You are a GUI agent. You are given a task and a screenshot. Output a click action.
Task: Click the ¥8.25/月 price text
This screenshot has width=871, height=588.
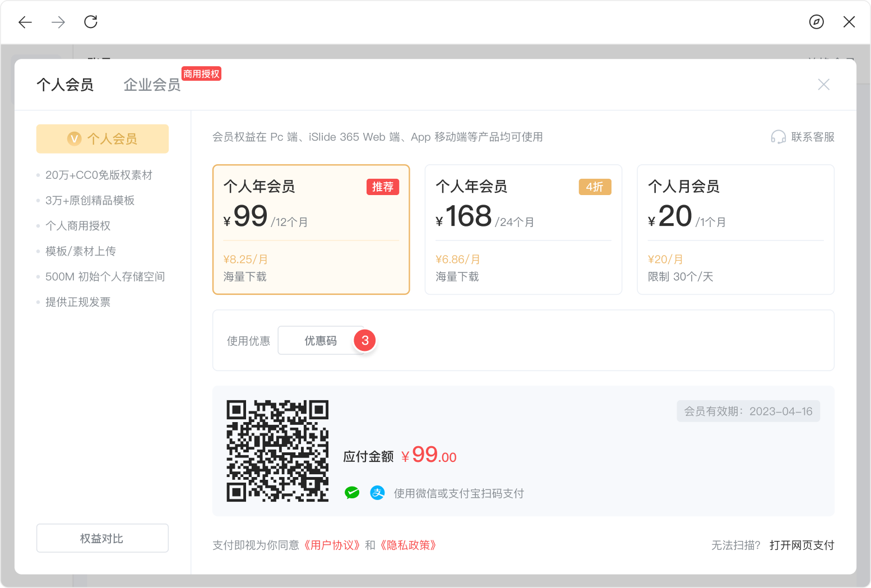(x=245, y=259)
